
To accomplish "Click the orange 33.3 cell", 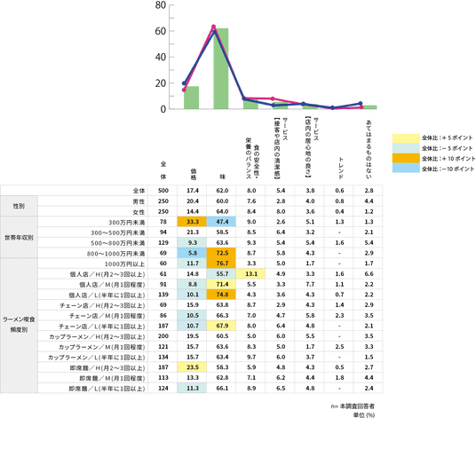I will pyautogui.click(x=192, y=222).
